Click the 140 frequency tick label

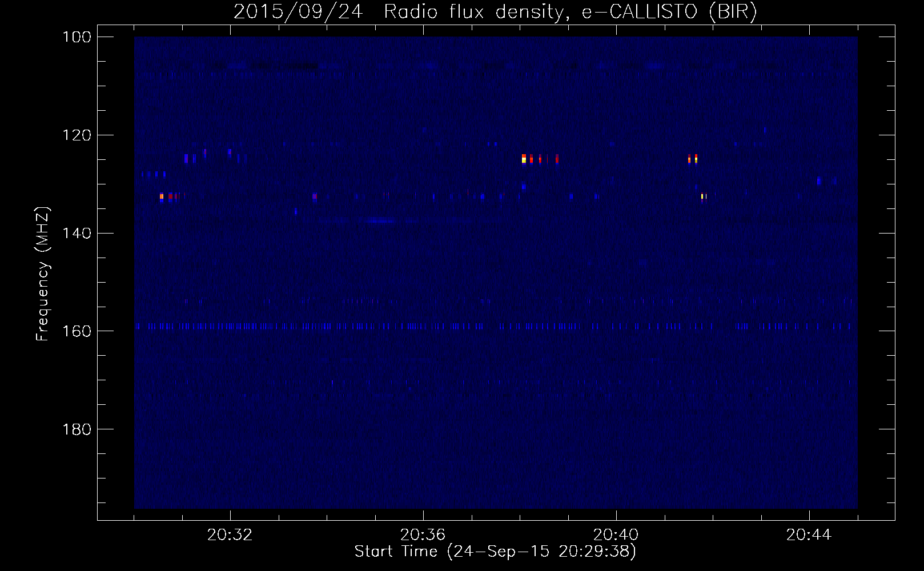click(77, 234)
